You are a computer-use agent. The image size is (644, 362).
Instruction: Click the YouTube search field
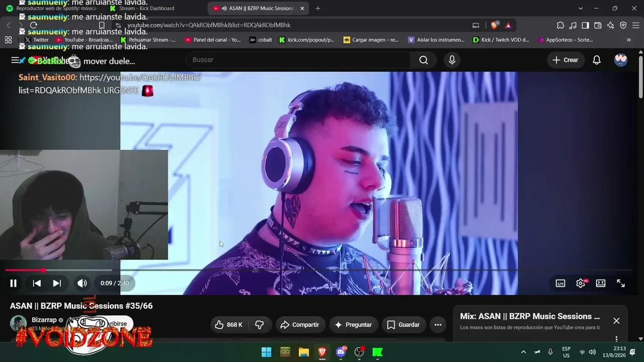tap(298, 60)
